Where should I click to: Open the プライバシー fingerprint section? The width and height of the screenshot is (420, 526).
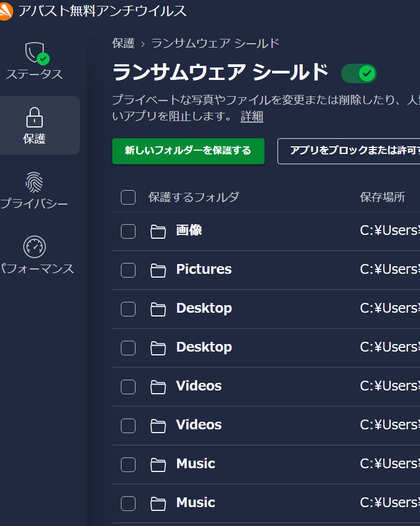click(x=34, y=190)
